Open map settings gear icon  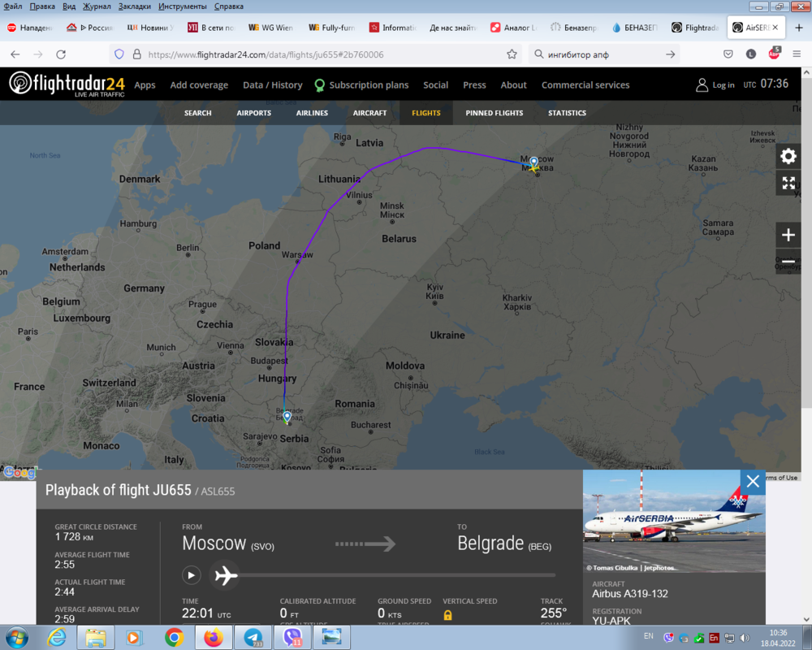[788, 156]
